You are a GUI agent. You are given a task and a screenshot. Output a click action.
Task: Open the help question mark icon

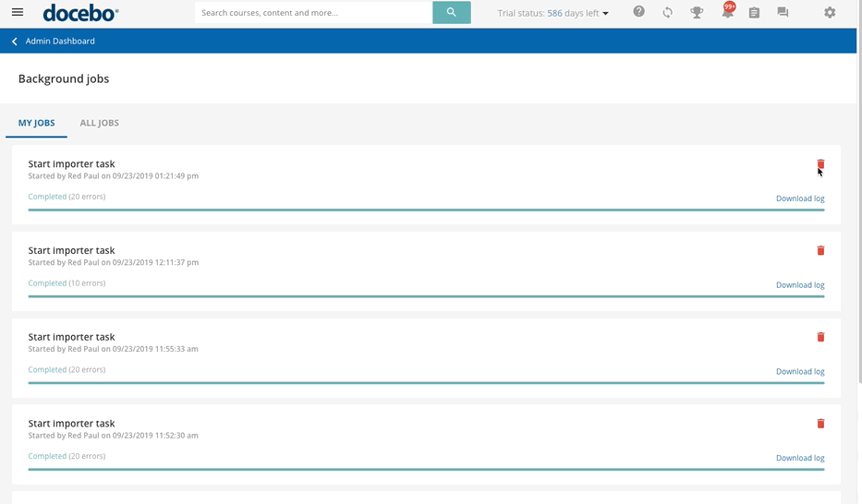click(x=638, y=11)
